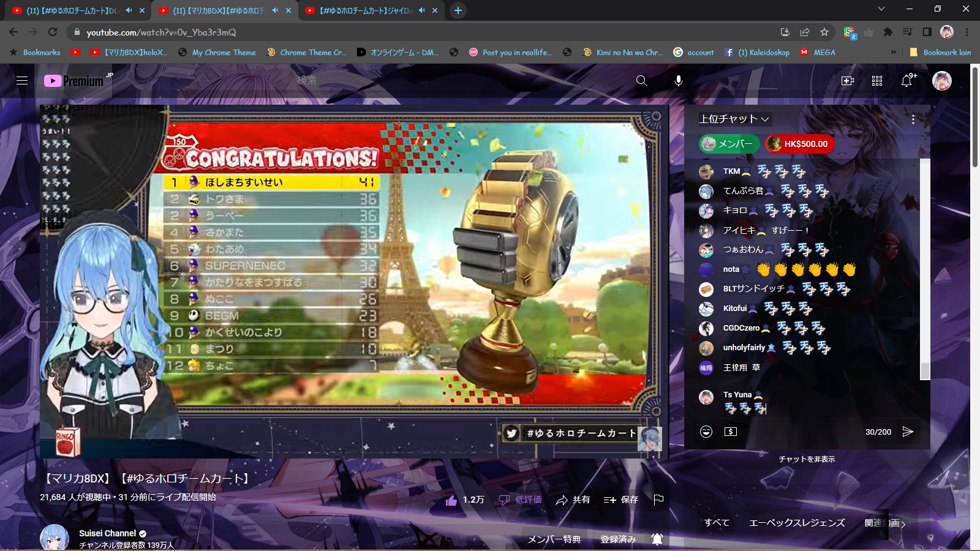Viewport: 980px width, 551px height.
Task: Click the メンバー特典 button
Action: tap(554, 539)
